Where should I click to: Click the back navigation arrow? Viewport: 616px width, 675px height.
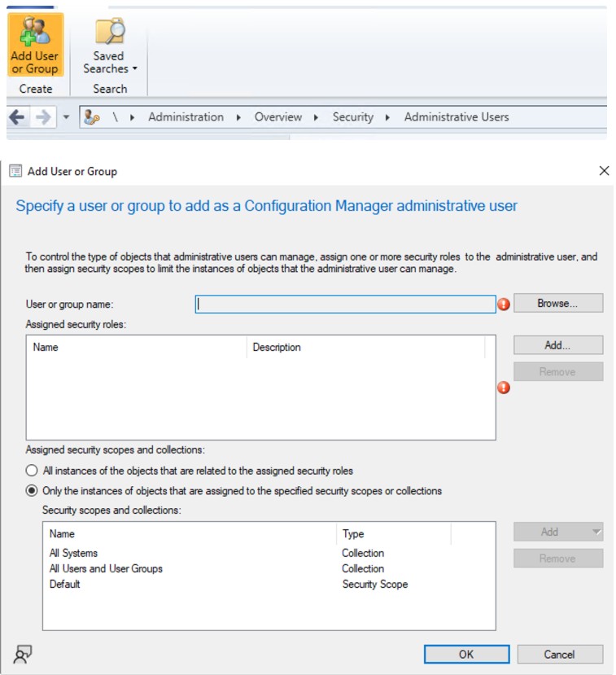click(16, 117)
